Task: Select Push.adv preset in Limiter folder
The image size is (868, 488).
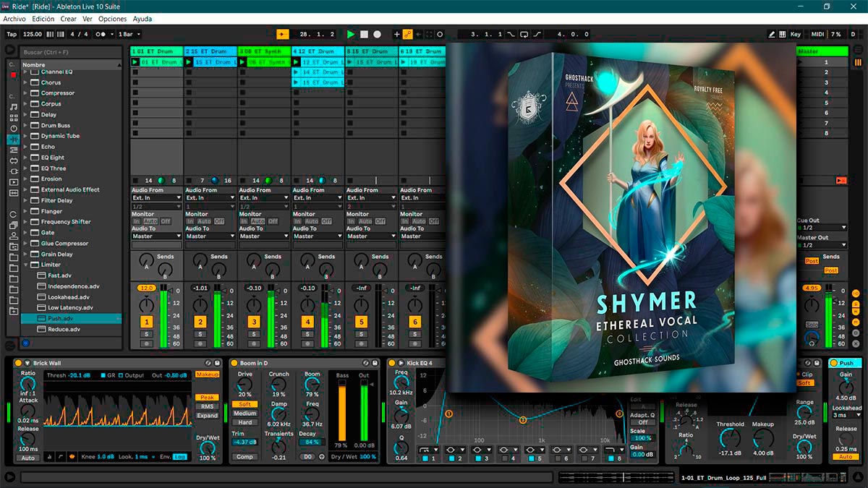Action: click(x=71, y=318)
